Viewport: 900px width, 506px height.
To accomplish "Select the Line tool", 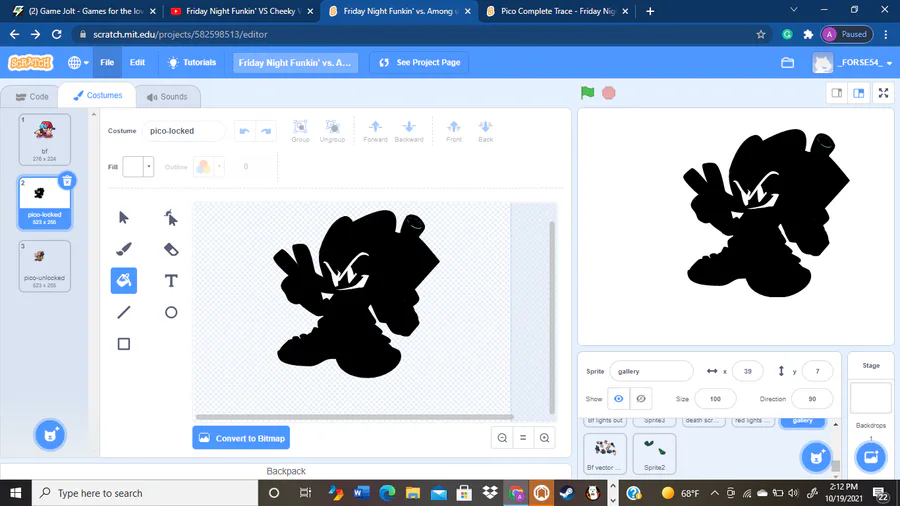I will coord(123,312).
